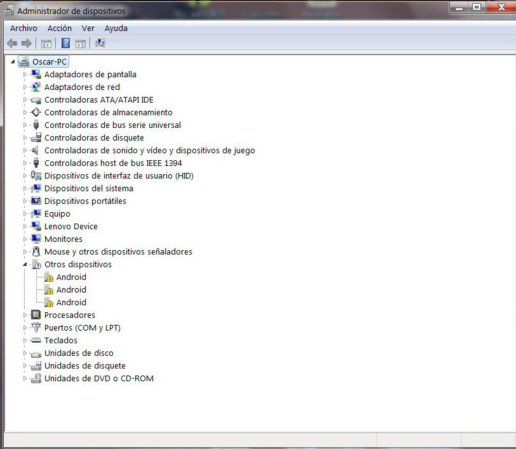Screen dimensions: 516x449
Task: Expand Lenovo Device
Action: tap(25, 226)
